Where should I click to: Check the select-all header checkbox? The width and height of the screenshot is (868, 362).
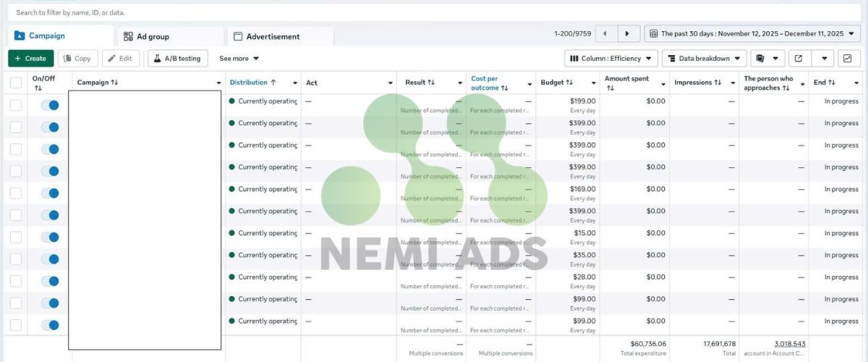pos(16,83)
